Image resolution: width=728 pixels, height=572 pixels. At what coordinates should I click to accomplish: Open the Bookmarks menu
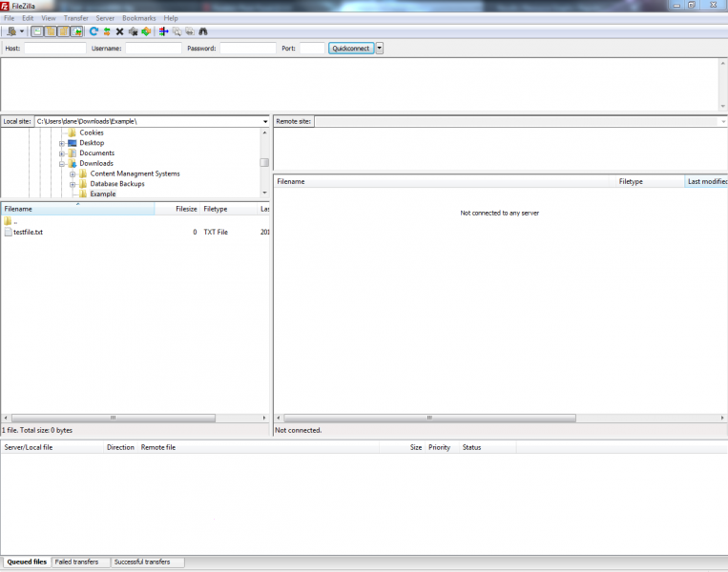point(138,18)
